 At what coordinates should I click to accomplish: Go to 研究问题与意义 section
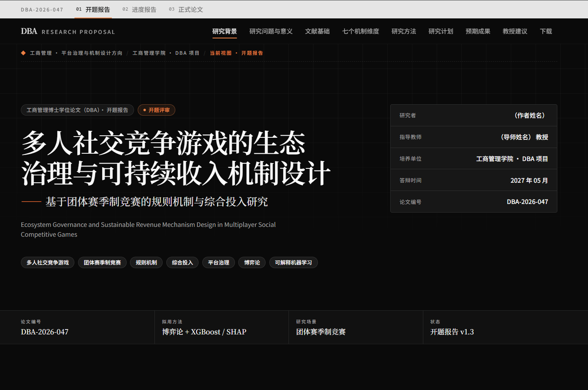pyautogui.click(x=271, y=31)
